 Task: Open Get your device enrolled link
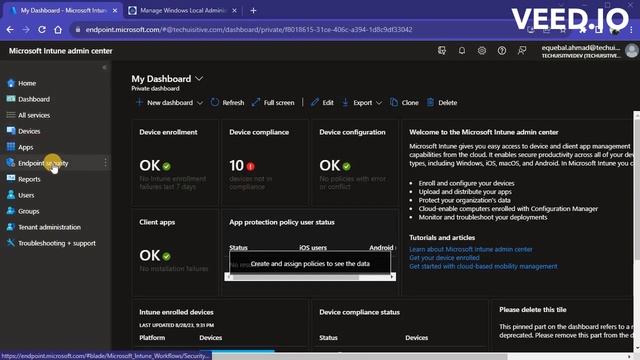tap(444, 258)
